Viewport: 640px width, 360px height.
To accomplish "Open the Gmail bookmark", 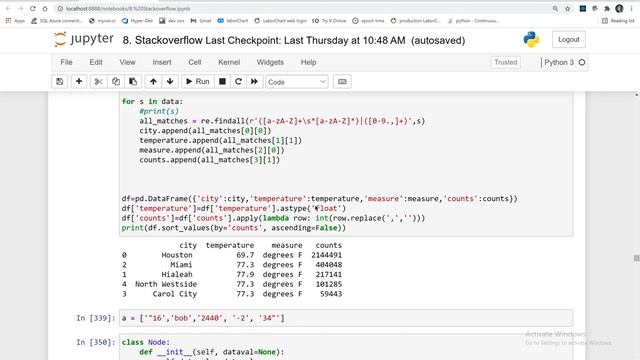I will (200, 21).
